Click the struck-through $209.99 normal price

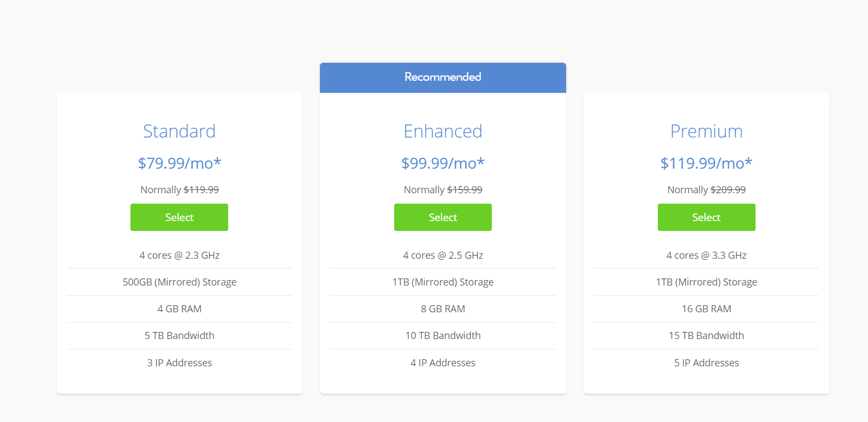[728, 189]
